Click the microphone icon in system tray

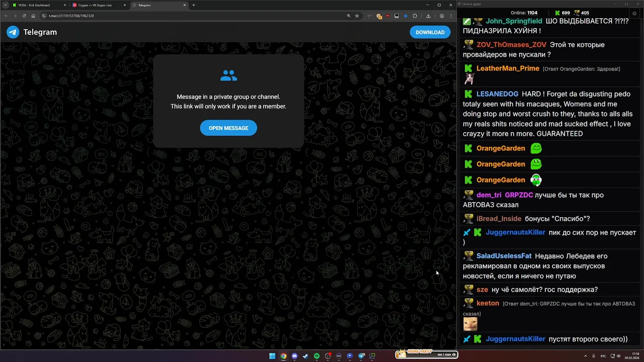coord(594,356)
